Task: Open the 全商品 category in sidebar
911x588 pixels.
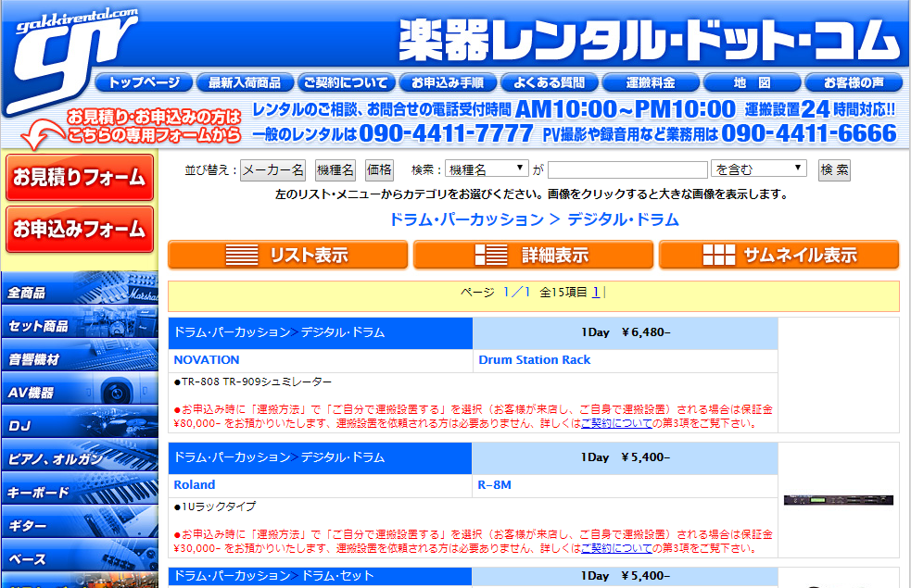Action: coord(80,293)
